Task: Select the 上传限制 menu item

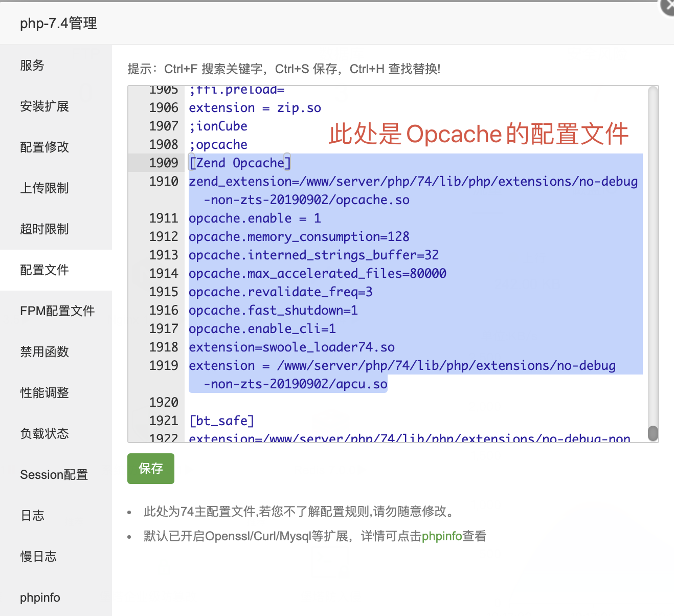Action: (x=44, y=188)
